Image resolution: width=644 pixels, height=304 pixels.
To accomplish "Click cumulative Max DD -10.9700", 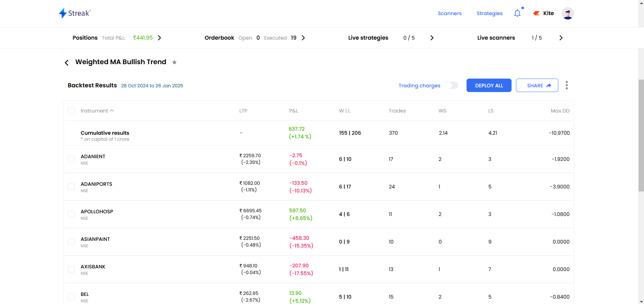I will (x=559, y=133).
